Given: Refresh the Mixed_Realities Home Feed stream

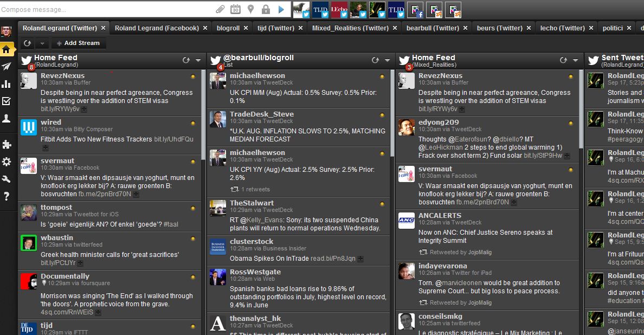Looking at the screenshot, I should click(x=563, y=60).
